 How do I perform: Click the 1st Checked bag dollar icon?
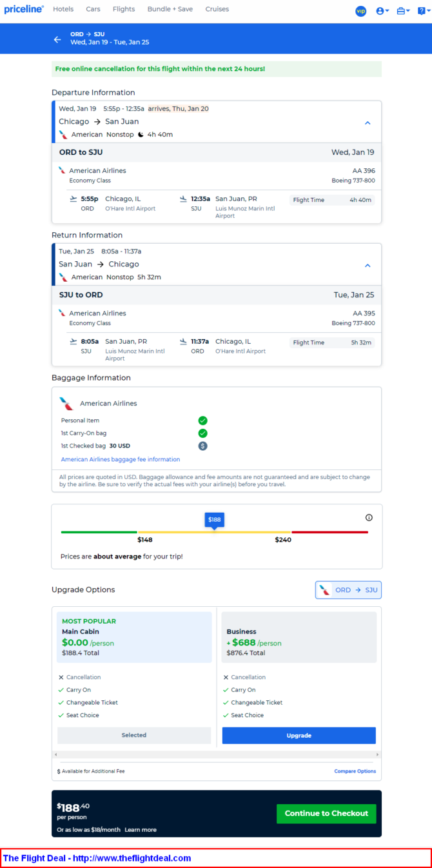tap(202, 446)
